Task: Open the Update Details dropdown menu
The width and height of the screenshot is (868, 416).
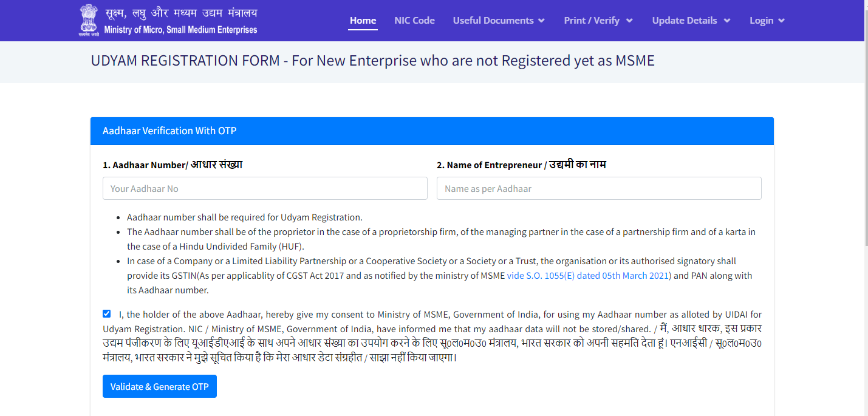Action: [691, 21]
